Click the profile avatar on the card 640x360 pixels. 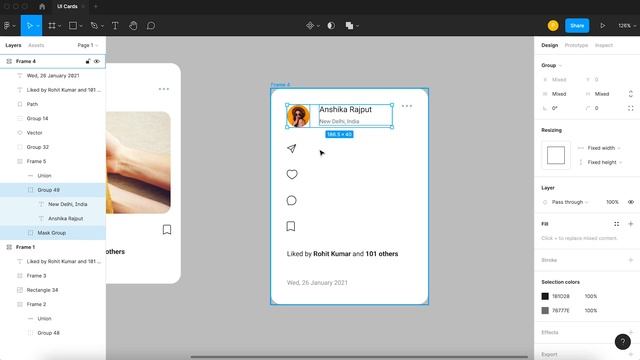tap(298, 116)
